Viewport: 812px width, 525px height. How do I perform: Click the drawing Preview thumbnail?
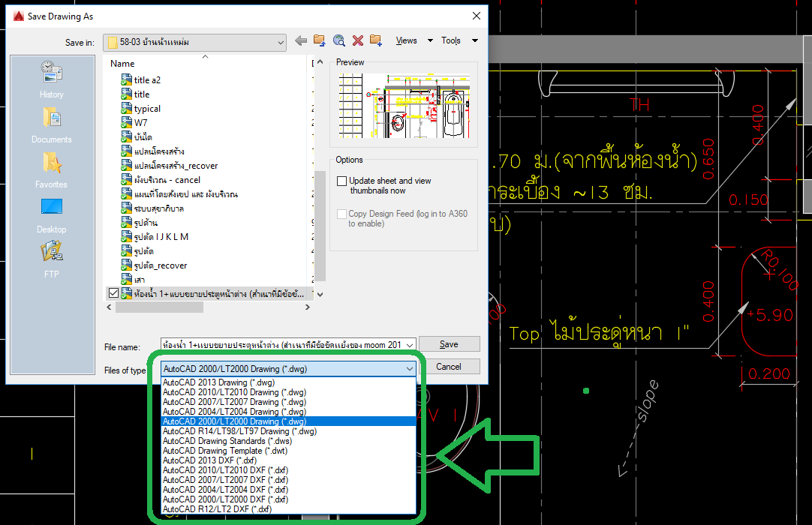(x=404, y=106)
